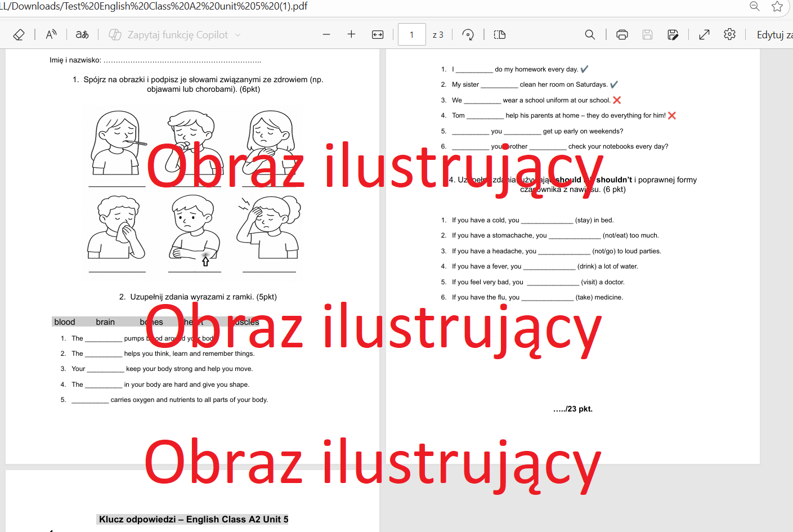Add page to favorites with star

tap(777, 6)
